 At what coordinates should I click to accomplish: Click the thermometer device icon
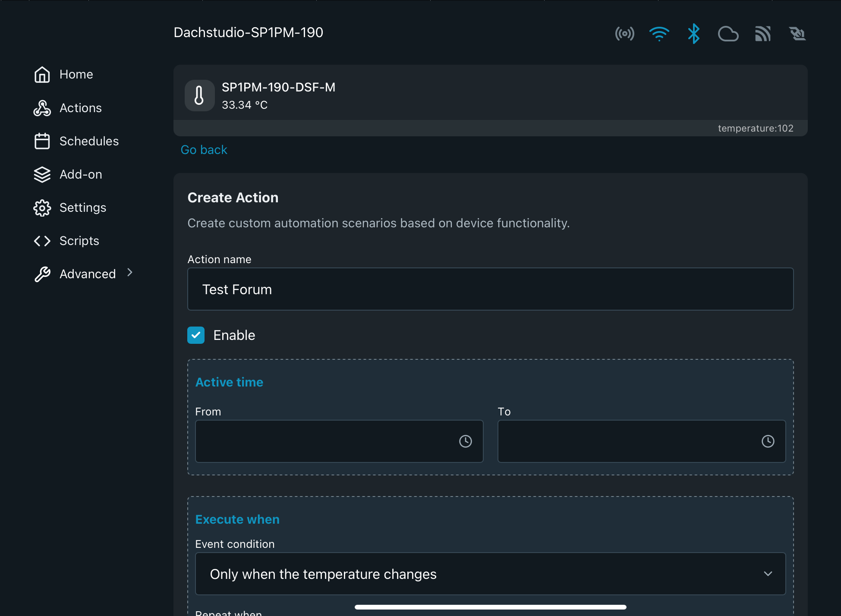tap(199, 95)
